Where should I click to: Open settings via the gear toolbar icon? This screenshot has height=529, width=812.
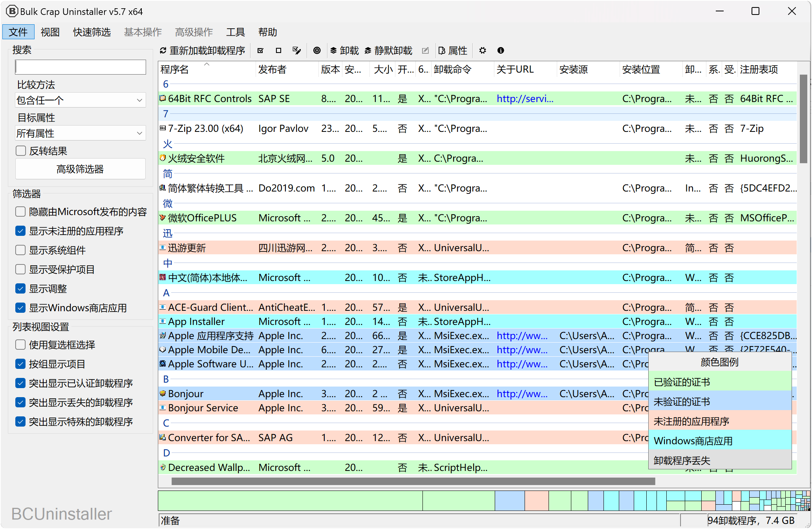pyautogui.click(x=483, y=51)
